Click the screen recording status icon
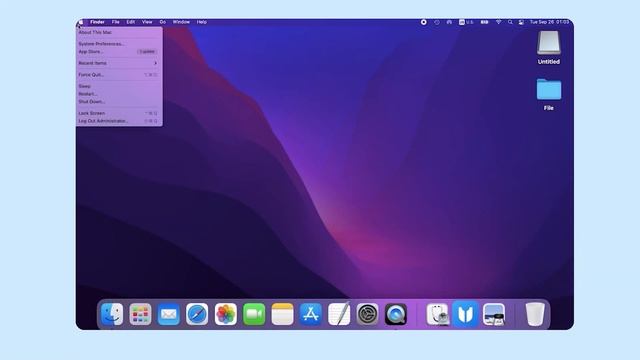The height and width of the screenshot is (360, 640). (424, 22)
